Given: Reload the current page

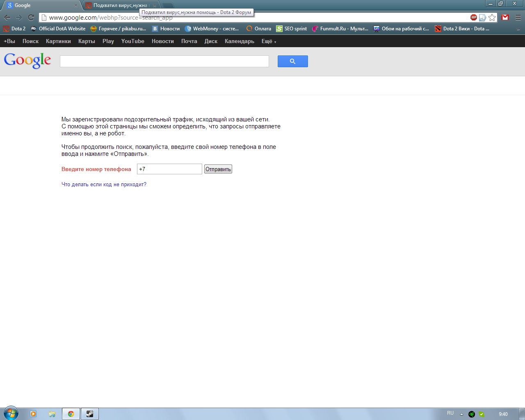Looking at the screenshot, I should (x=31, y=17).
